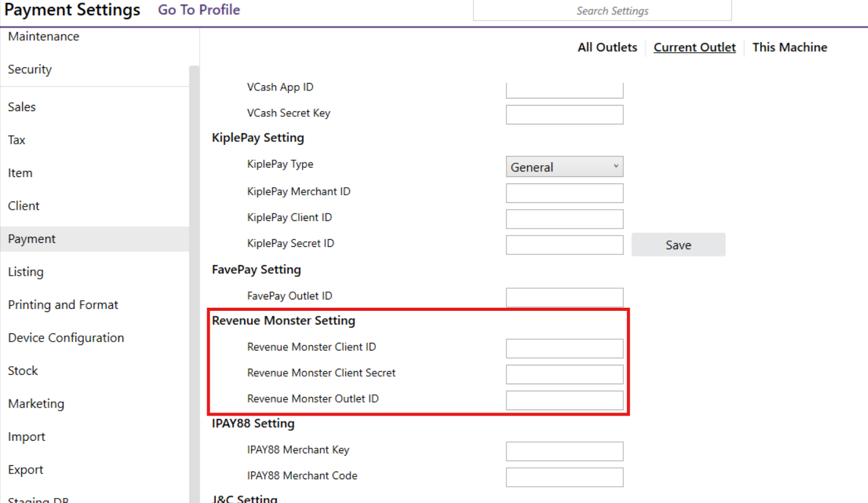The image size is (868, 503).
Task: Open the KiplePay Type dropdown
Action: [564, 167]
